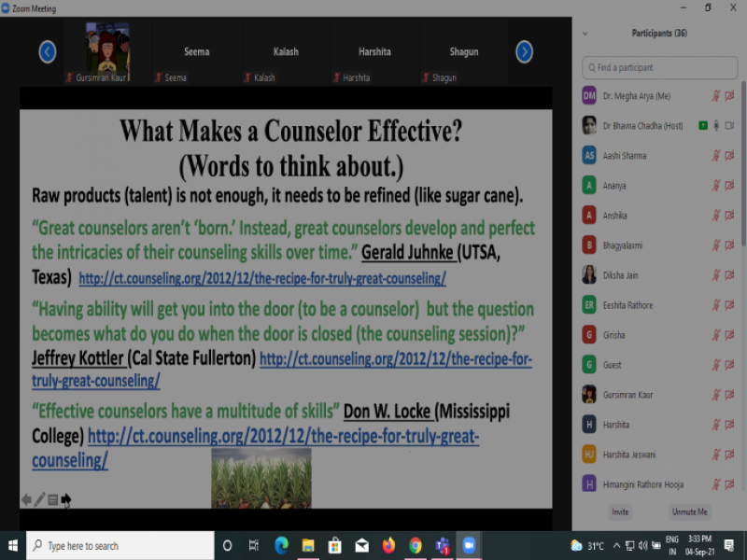Collapse the Participants panel chevron

(585, 34)
